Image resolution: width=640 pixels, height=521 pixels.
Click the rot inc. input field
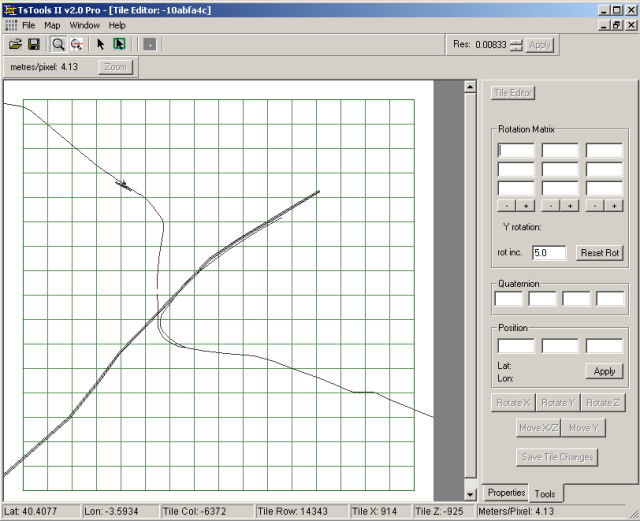549,253
